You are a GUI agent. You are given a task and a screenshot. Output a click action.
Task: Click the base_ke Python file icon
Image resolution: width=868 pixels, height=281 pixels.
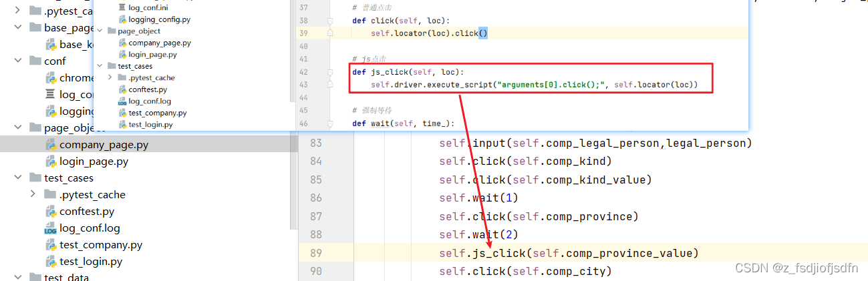[x=50, y=45]
